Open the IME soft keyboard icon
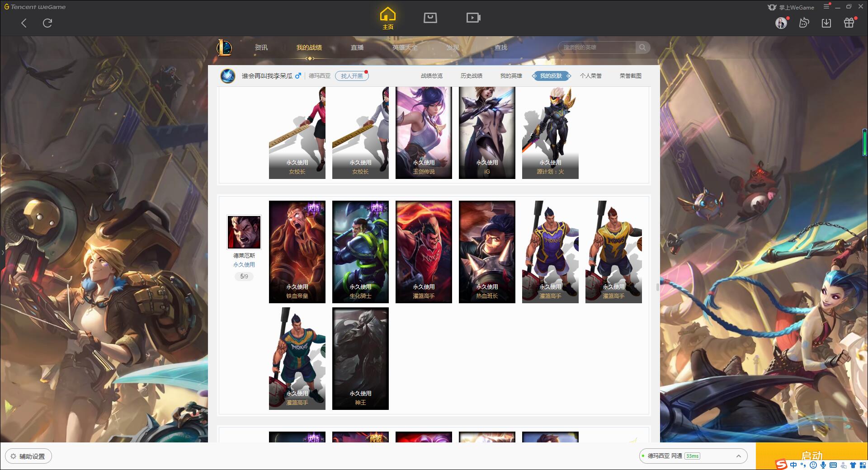Image resolution: width=868 pixels, height=470 pixels. coord(833,465)
